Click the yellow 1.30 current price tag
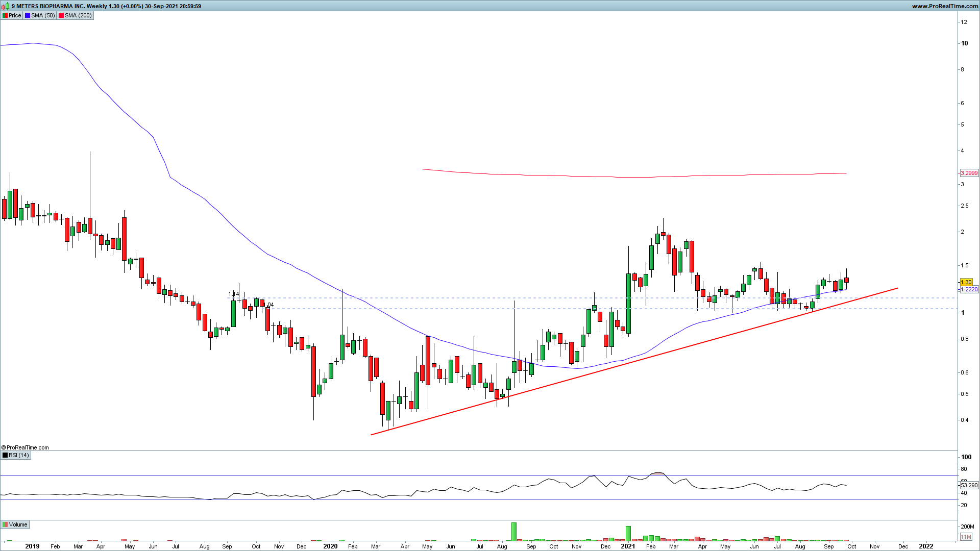Image resolution: width=980 pixels, height=551 pixels. (x=966, y=282)
